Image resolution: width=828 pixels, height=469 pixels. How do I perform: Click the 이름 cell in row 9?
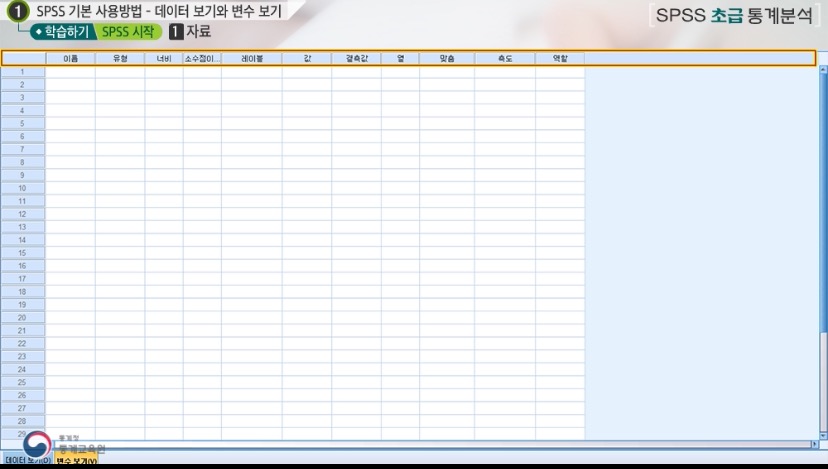[x=71, y=175]
